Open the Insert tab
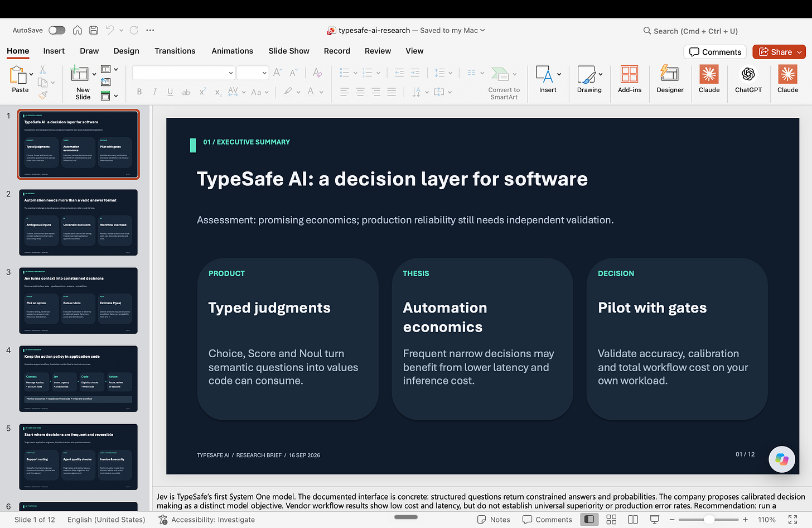 54,51
